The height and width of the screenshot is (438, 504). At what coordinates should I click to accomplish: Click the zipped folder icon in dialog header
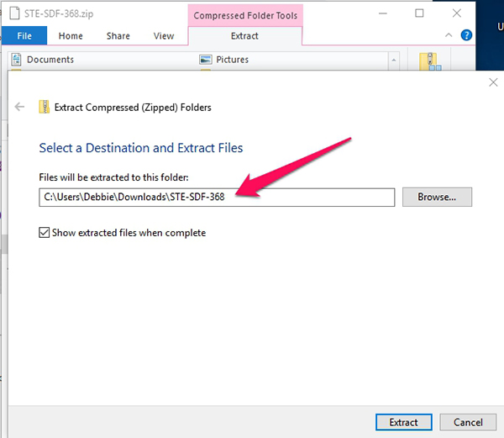coord(44,107)
